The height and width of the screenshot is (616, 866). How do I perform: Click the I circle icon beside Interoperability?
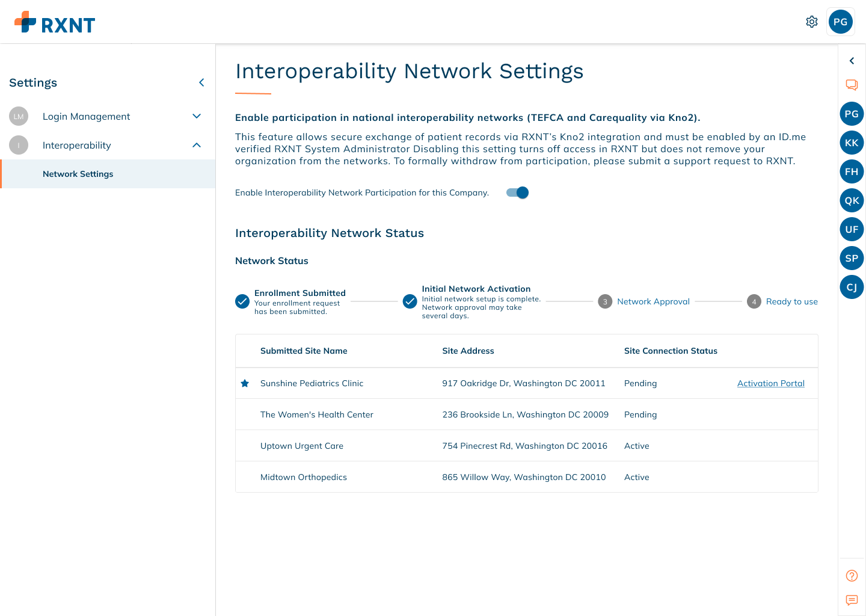[x=19, y=145]
